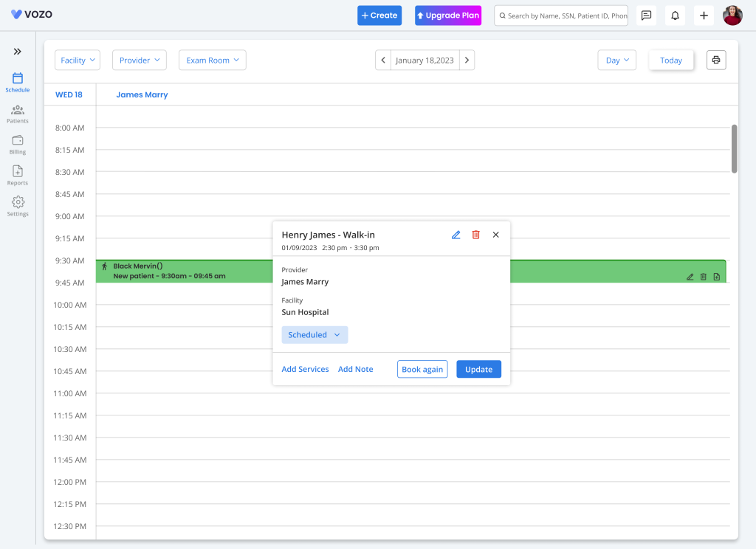The height and width of the screenshot is (549, 756).
Task: Open the user profile avatar
Action: tap(732, 15)
